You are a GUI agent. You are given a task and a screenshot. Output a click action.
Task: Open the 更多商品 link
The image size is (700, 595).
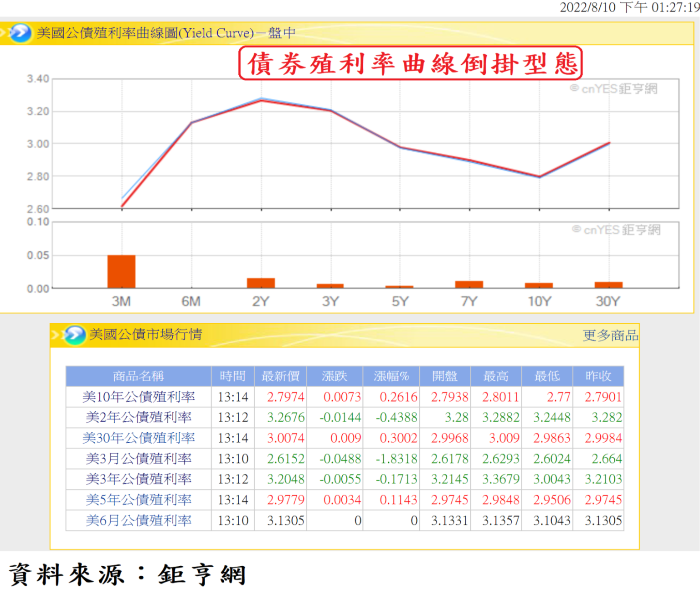(610, 336)
